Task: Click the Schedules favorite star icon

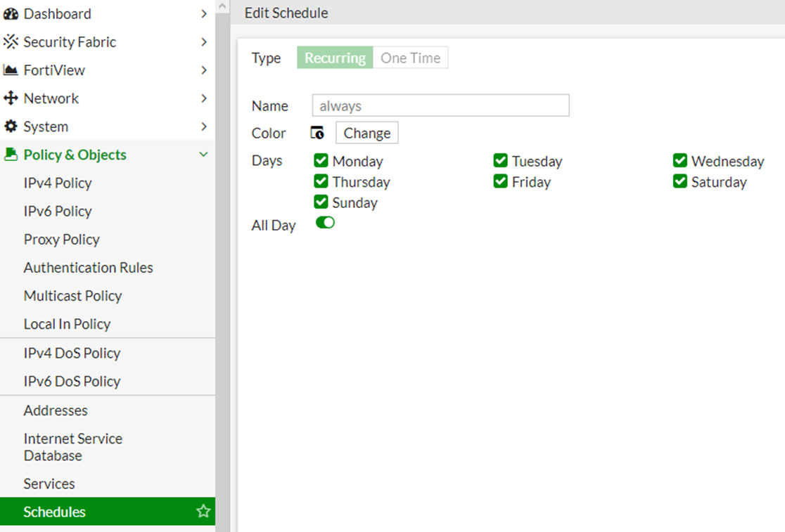Action: point(203,512)
